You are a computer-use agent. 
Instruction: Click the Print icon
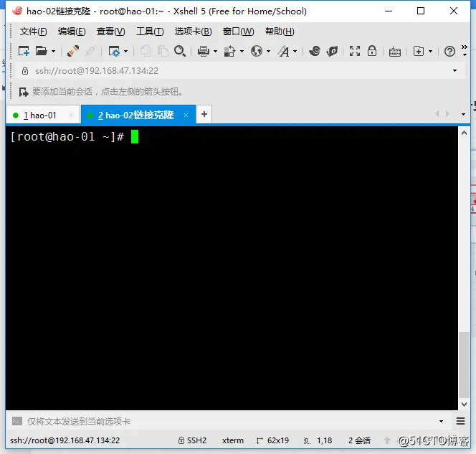tap(204, 52)
